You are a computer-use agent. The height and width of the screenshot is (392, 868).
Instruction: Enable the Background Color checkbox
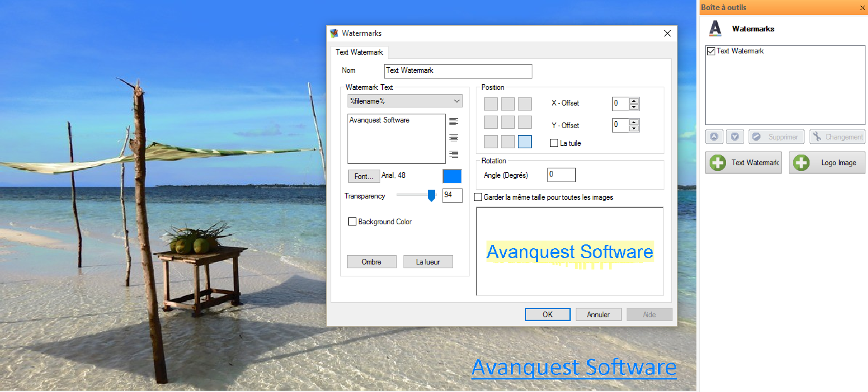click(353, 222)
